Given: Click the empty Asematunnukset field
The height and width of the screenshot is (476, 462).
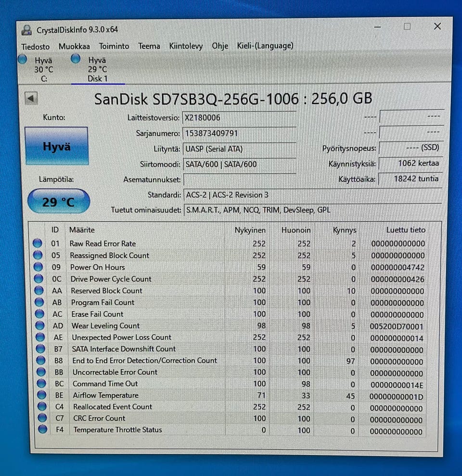Looking at the screenshot, I should pyautogui.click(x=240, y=180).
